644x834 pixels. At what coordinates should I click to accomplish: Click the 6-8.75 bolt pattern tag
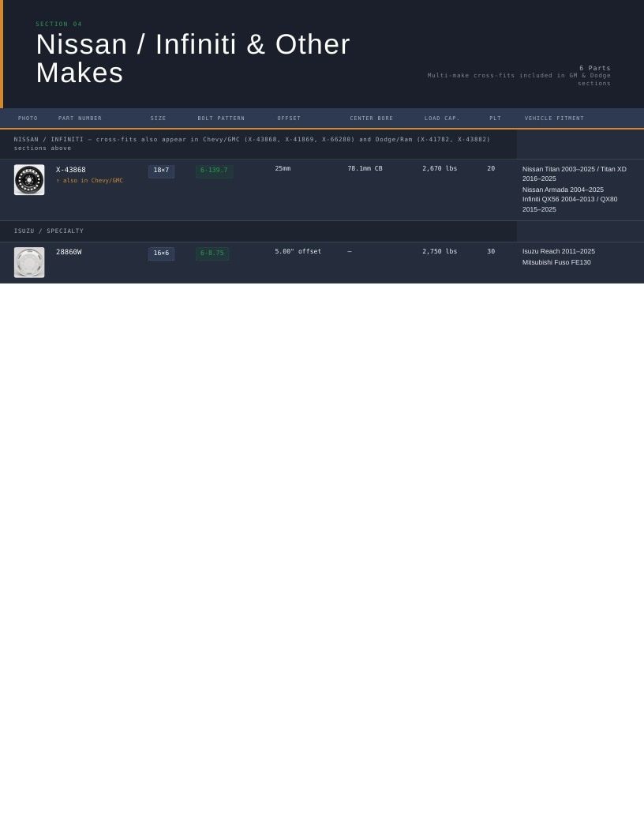(x=212, y=254)
